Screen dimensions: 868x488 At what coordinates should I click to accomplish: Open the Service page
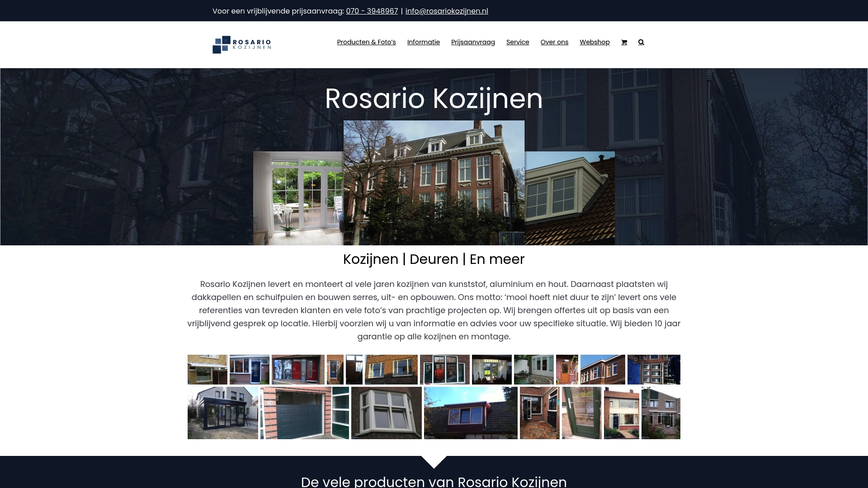pos(518,42)
